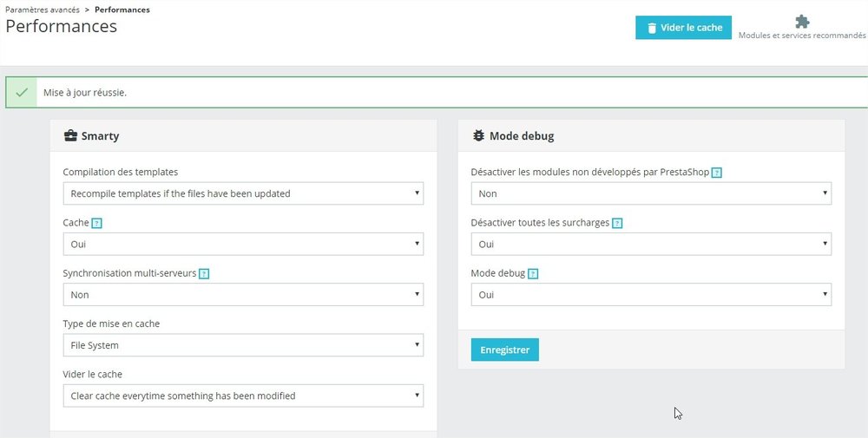
Task: Click the Smarty panel heading
Action: tap(100, 136)
